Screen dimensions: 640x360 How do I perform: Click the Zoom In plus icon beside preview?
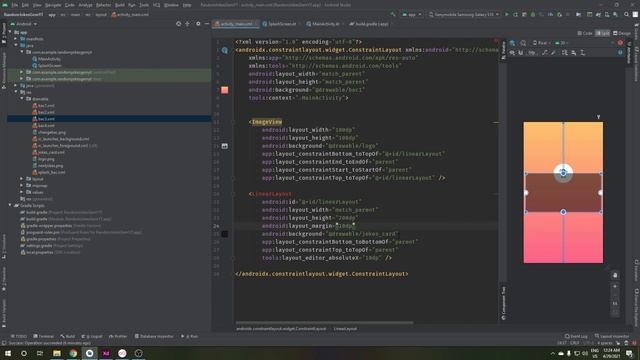615,286
